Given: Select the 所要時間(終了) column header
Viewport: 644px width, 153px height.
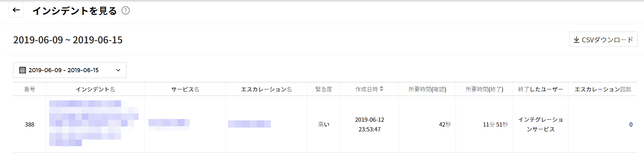Looking at the screenshot, I should (484, 89).
